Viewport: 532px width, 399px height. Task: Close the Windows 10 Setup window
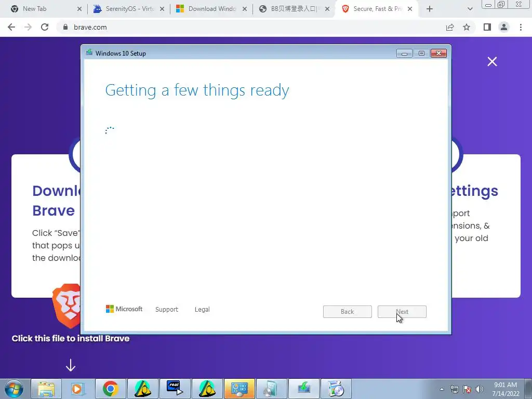(x=438, y=54)
